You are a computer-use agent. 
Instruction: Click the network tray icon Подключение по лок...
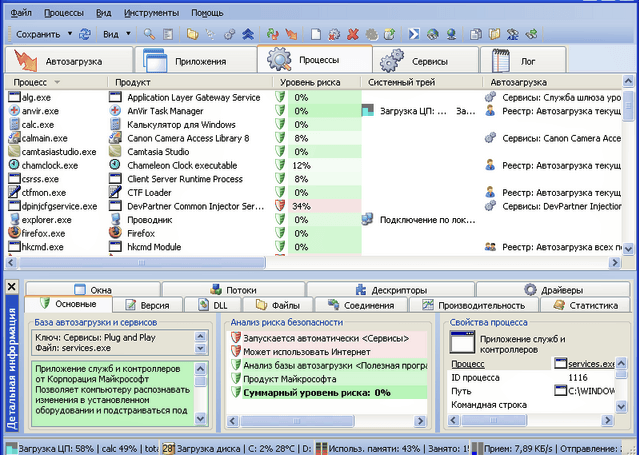368,219
